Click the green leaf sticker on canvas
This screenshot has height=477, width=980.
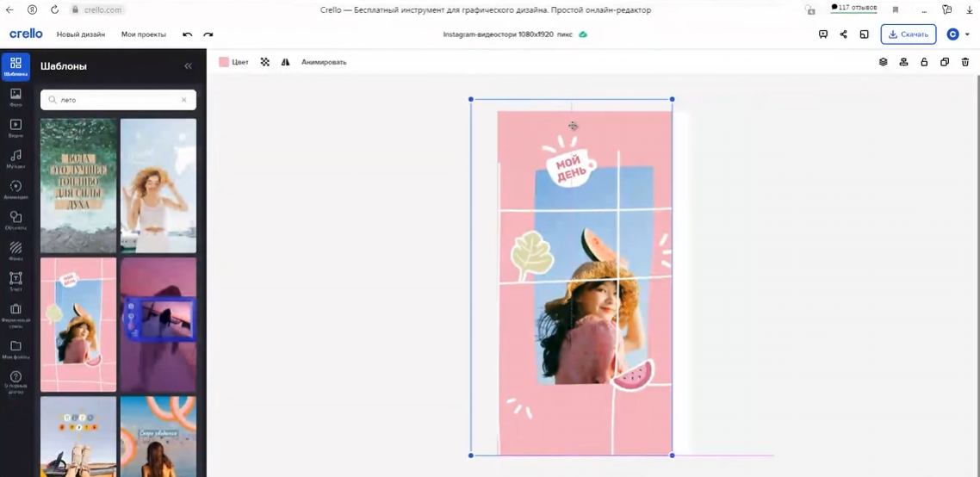click(532, 257)
